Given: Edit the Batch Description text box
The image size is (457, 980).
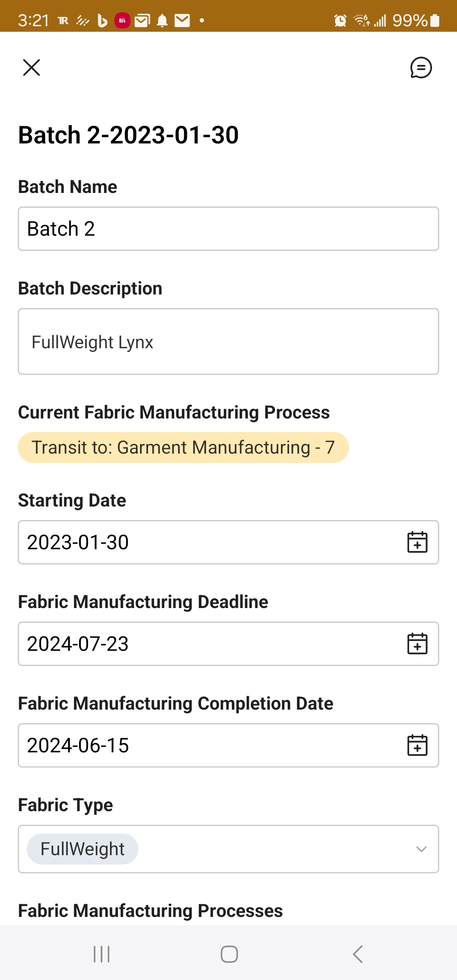Looking at the screenshot, I should (228, 341).
